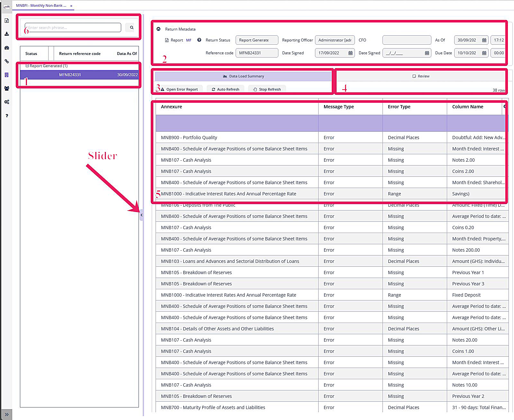Screen dimensions: 514x420
Task: Open the dashboard gauge sidebar icon
Action: coord(6,48)
